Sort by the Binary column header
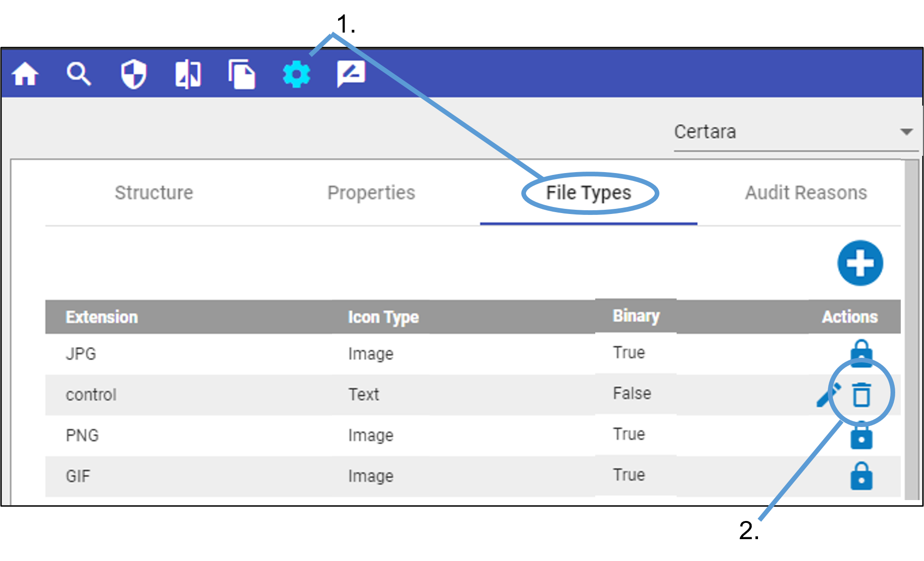This screenshot has width=924, height=561. coord(636,315)
